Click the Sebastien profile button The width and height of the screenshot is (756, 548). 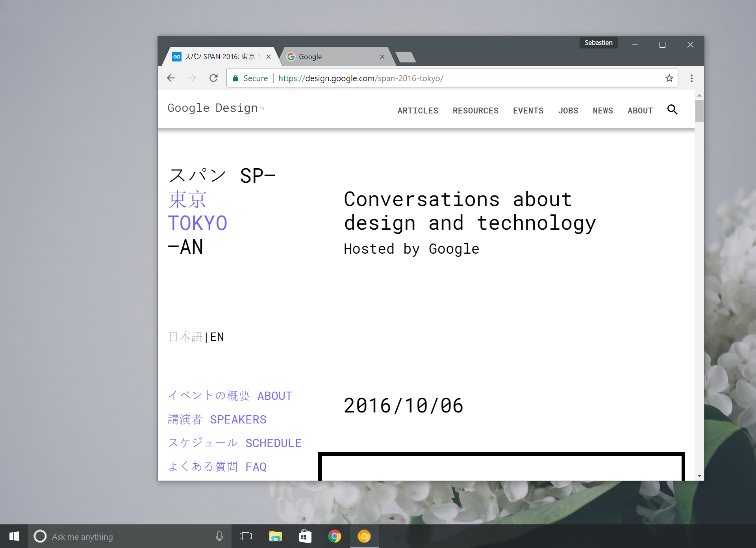click(x=598, y=43)
